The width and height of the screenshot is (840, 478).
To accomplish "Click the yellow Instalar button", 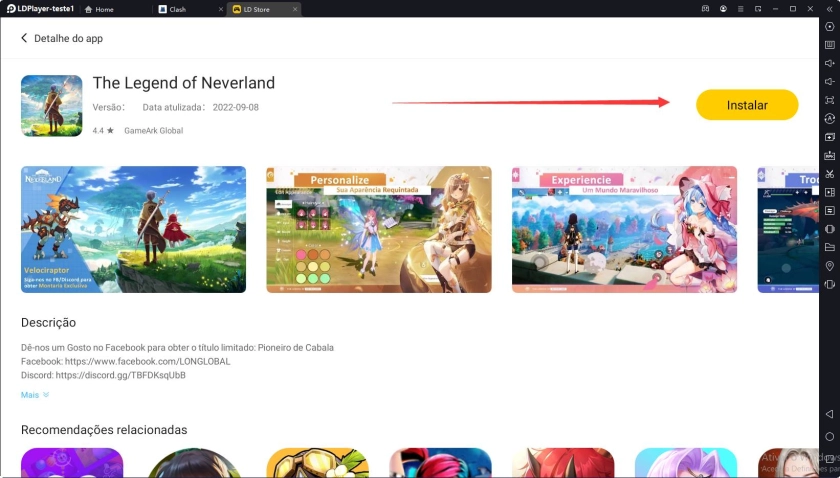I will click(747, 105).
